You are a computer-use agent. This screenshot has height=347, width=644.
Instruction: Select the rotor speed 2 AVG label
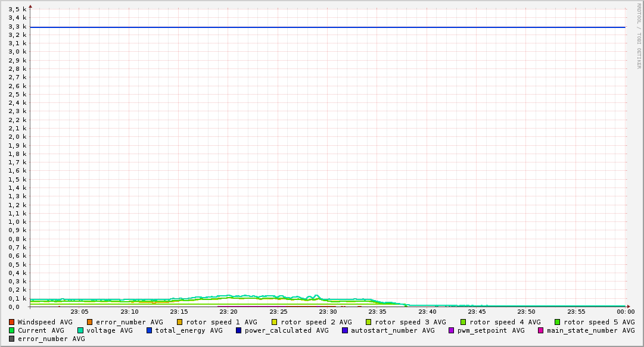[316, 322]
